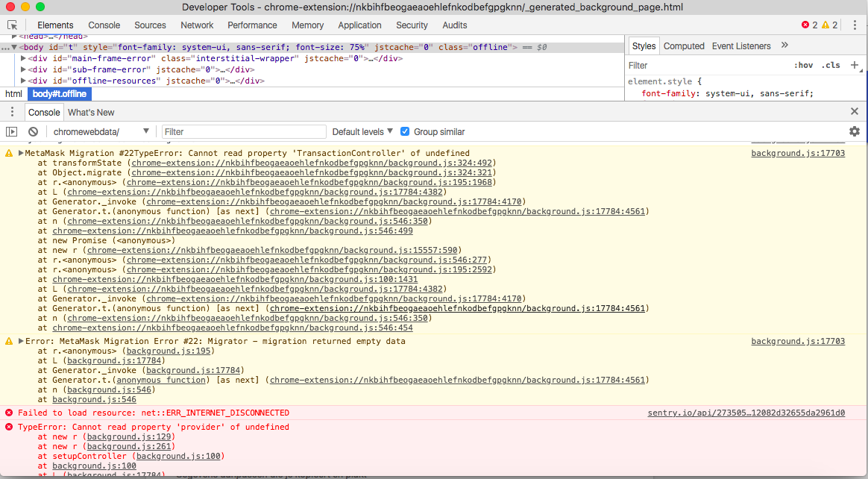Open background.js:195 link in empty data error

pyautogui.click(x=169, y=351)
